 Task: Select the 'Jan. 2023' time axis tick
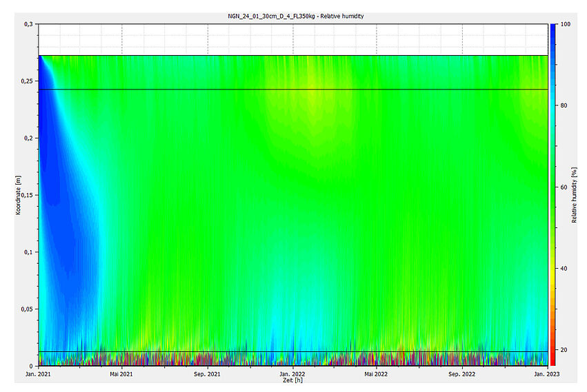pos(546,374)
